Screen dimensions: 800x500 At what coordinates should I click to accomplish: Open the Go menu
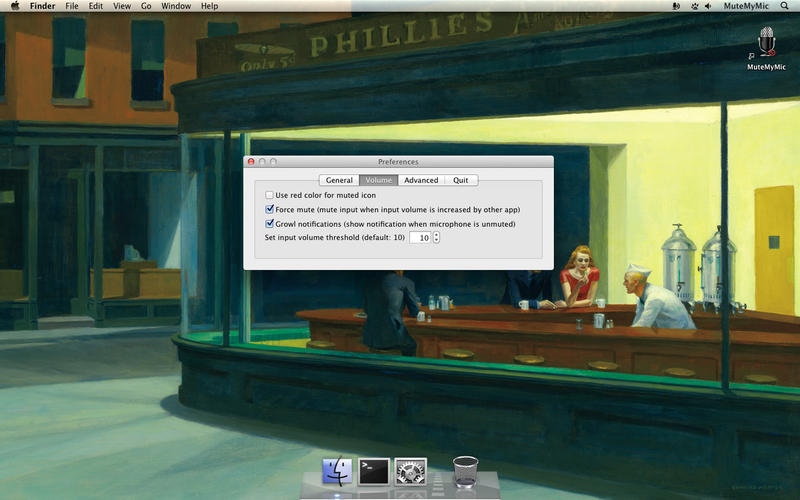[146, 6]
